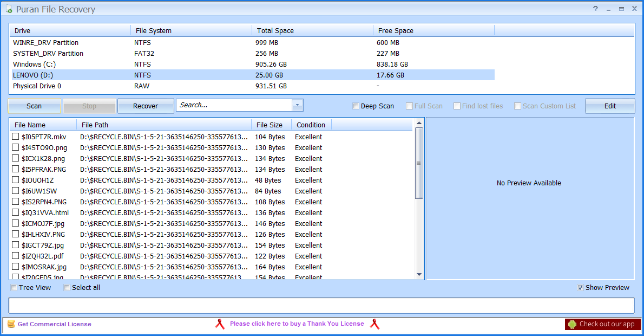Toggle the Find lost files checkbox
Viewport: 644px width, 336px height.
click(457, 106)
